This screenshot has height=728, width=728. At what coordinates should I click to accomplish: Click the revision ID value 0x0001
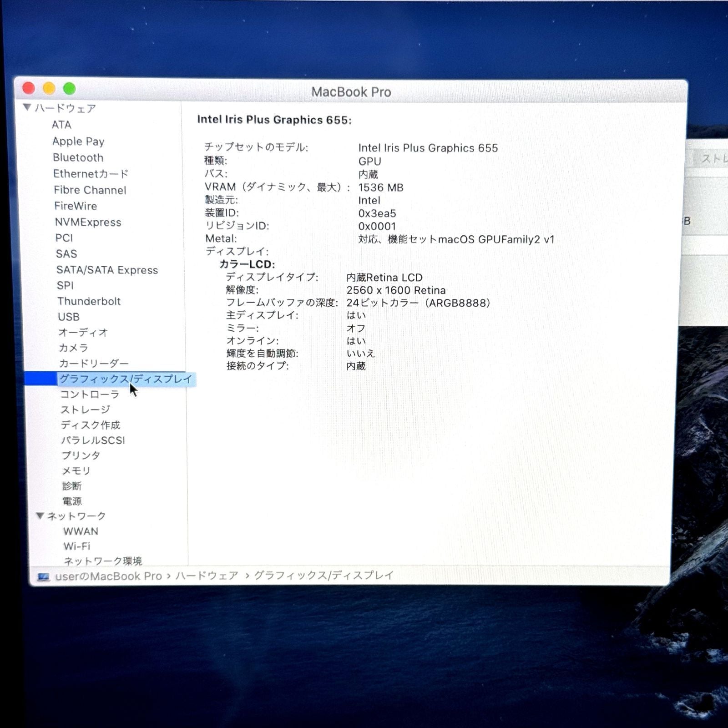pyautogui.click(x=377, y=226)
